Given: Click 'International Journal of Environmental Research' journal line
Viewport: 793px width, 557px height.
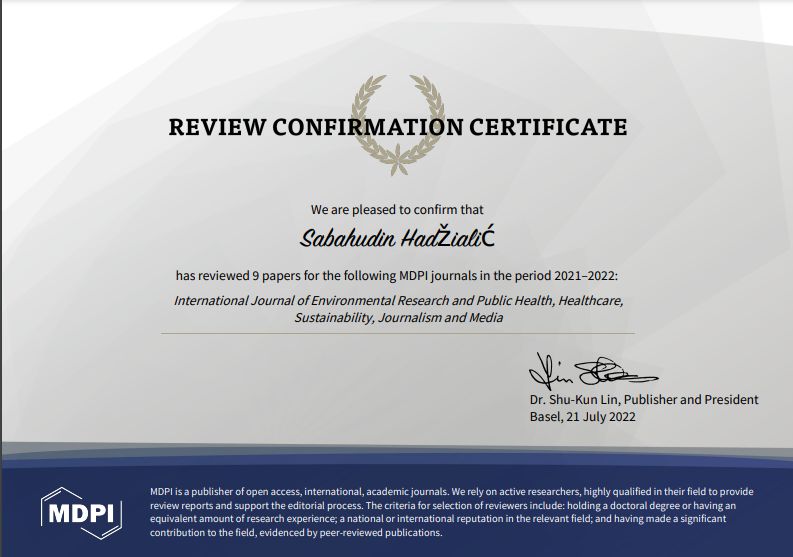Looking at the screenshot, I should tap(399, 301).
